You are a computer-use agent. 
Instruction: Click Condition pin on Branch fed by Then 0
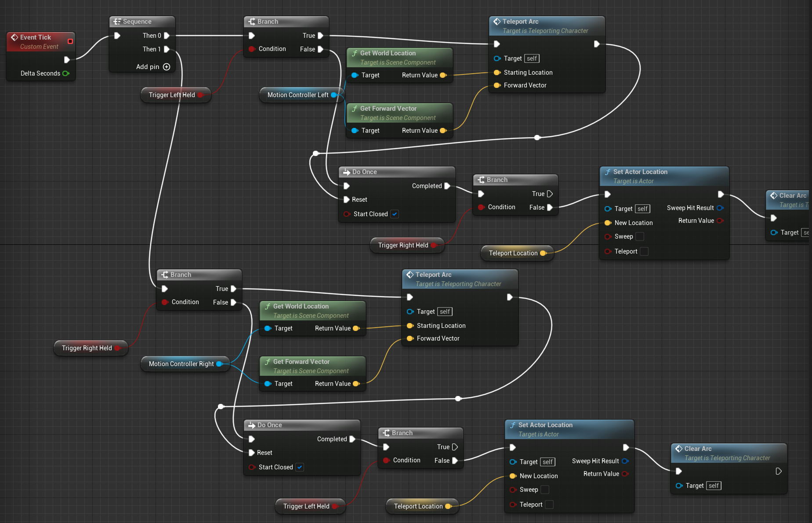(x=252, y=49)
